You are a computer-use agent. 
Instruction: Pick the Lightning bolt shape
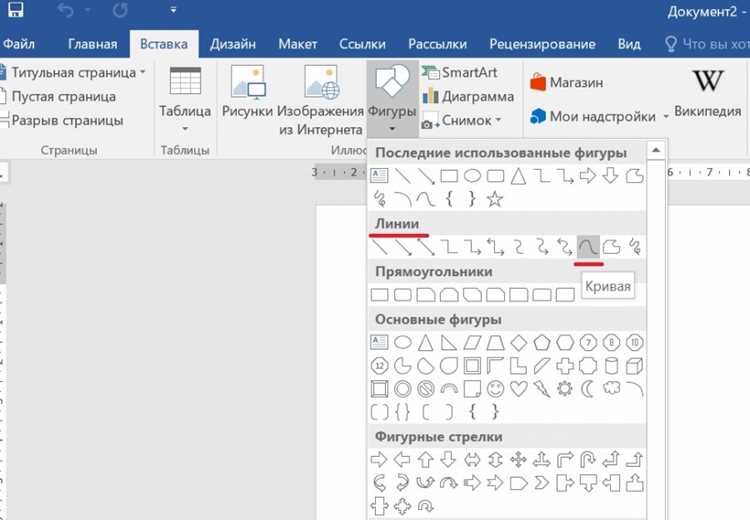541,389
